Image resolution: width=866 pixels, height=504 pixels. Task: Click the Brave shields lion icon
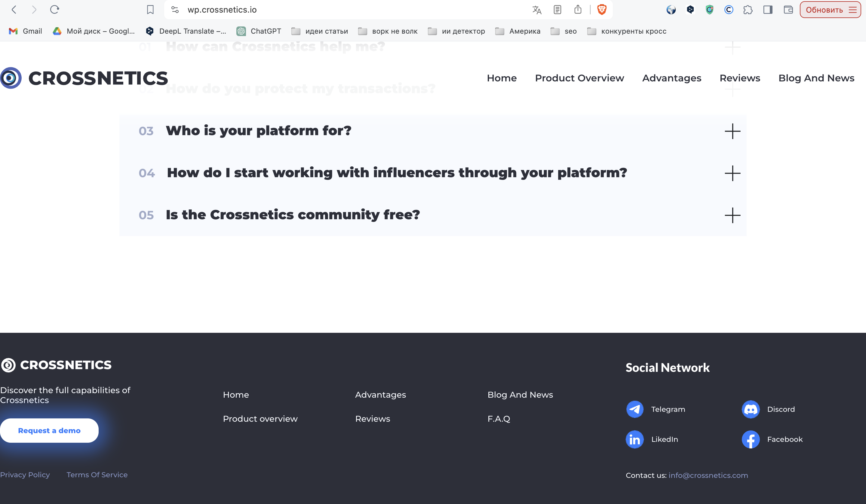(x=602, y=10)
